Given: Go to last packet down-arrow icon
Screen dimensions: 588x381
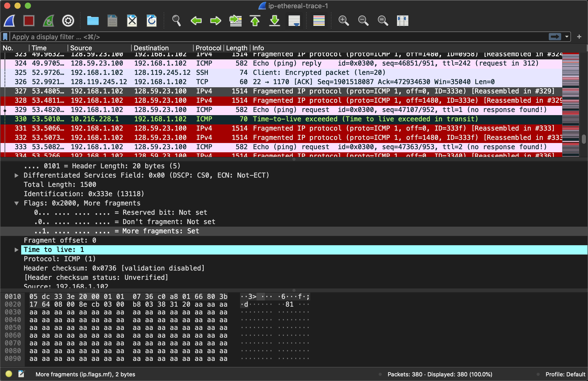Looking at the screenshot, I should pos(275,21).
